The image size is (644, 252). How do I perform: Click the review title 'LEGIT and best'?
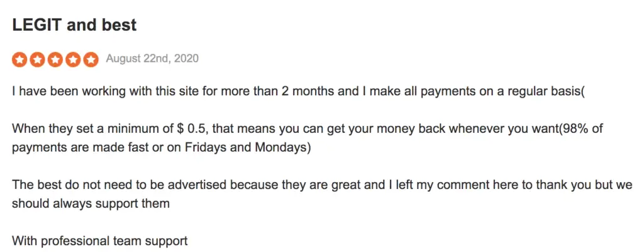pyautogui.click(x=74, y=25)
